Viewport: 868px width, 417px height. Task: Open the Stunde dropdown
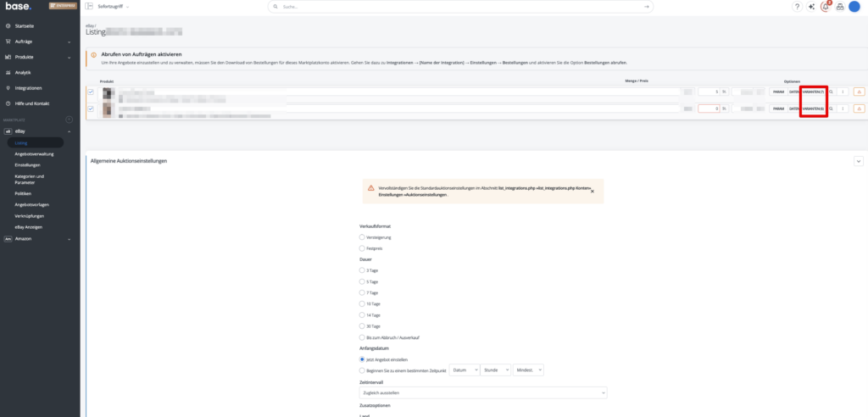[x=496, y=370]
